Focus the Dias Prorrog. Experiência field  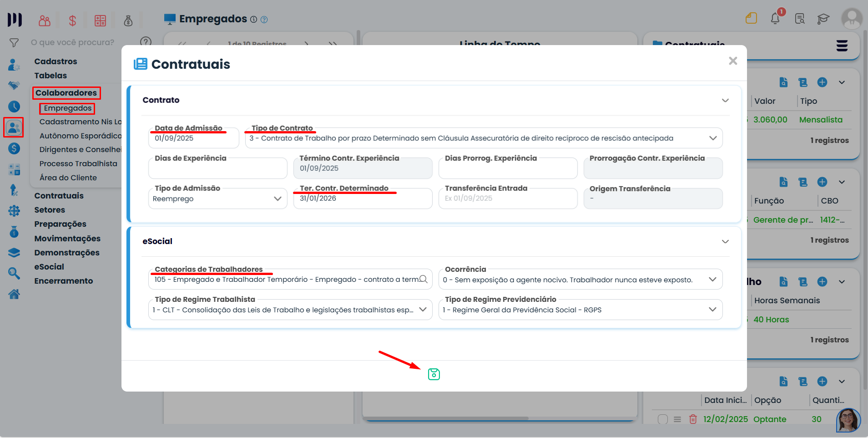point(508,168)
